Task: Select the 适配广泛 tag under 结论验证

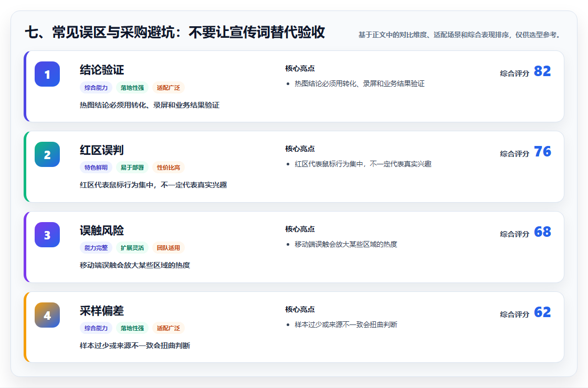Action: click(169, 88)
